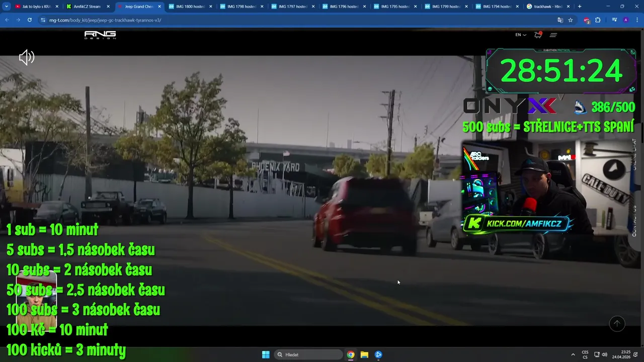Open the Extensions puzzle icon
This screenshot has height=362, width=644.
pos(598,20)
